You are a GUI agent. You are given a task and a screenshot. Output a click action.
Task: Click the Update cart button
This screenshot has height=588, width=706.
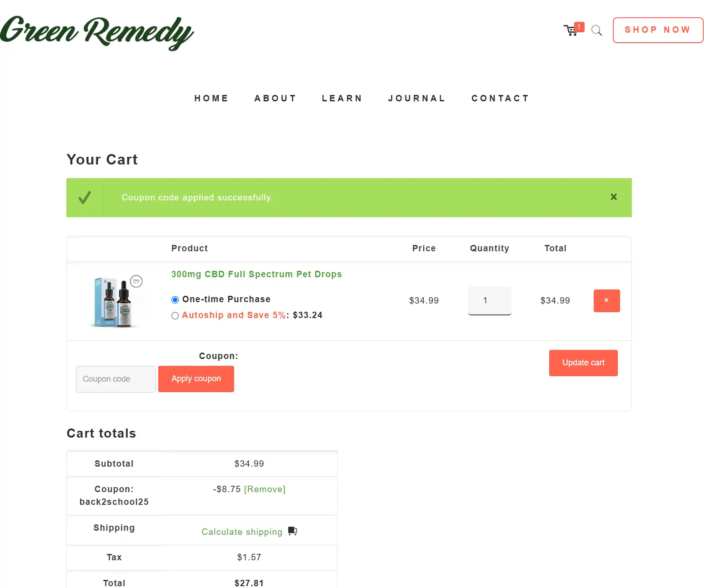pyautogui.click(x=583, y=363)
